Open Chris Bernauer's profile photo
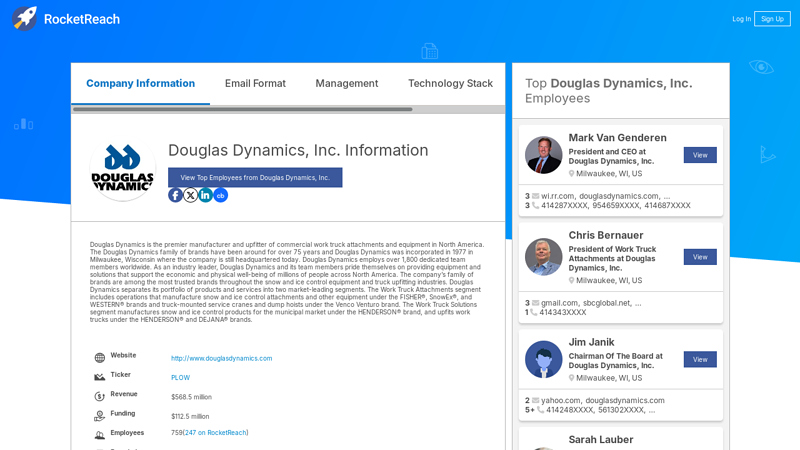 tap(543, 257)
